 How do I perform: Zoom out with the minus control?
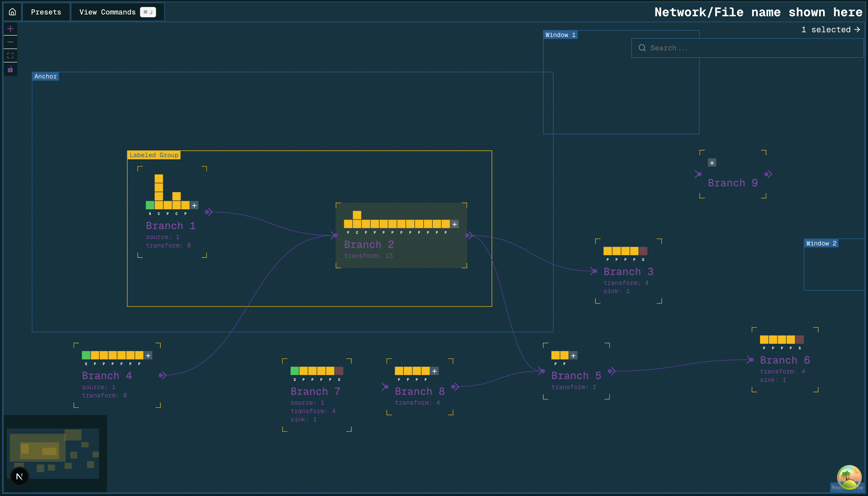pyautogui.click(x=10, y=42)
